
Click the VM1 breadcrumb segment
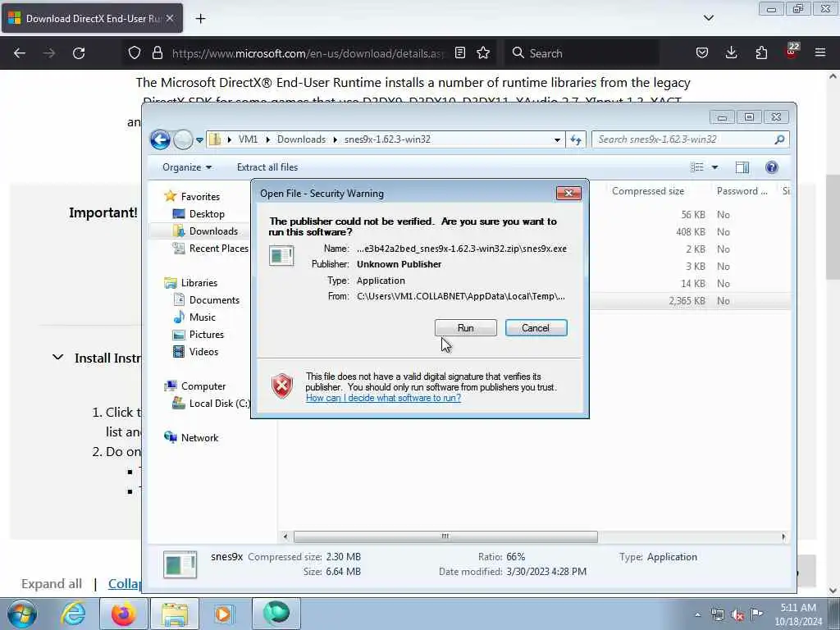point(248,139)
